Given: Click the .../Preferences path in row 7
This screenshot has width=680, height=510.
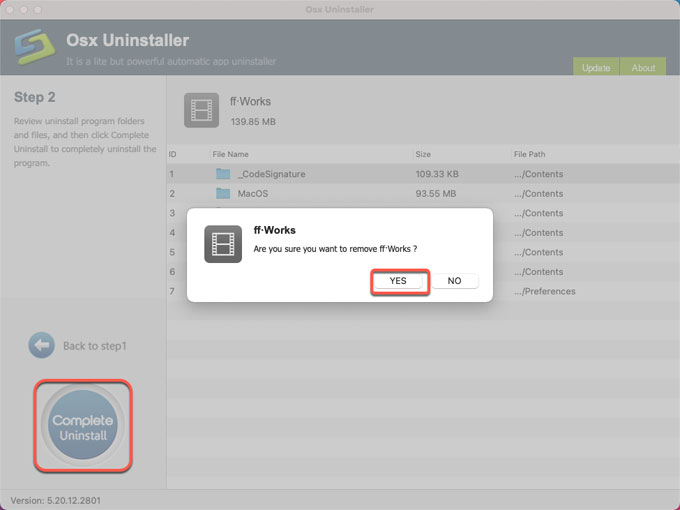Looking at the screenshot, I should point(545,291).
